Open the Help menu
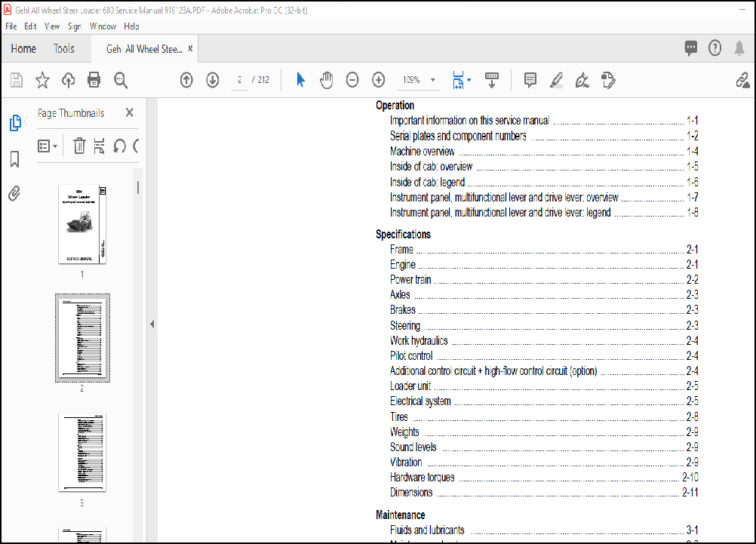 coord(131,26)
